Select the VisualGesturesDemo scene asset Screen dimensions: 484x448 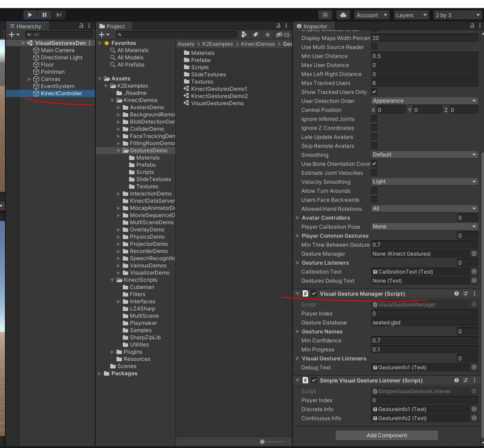point(217,103)
